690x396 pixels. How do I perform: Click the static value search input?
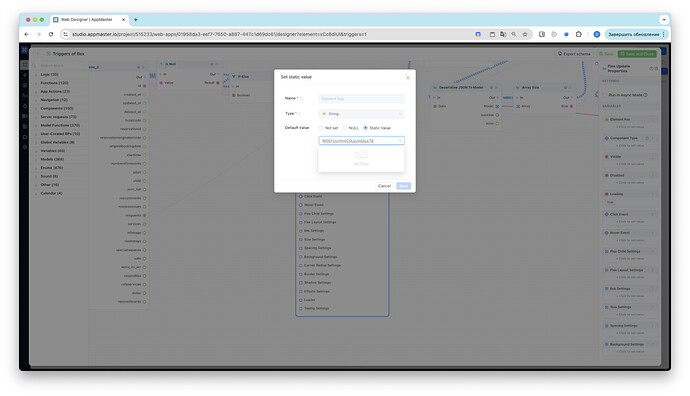pos(361,141)
